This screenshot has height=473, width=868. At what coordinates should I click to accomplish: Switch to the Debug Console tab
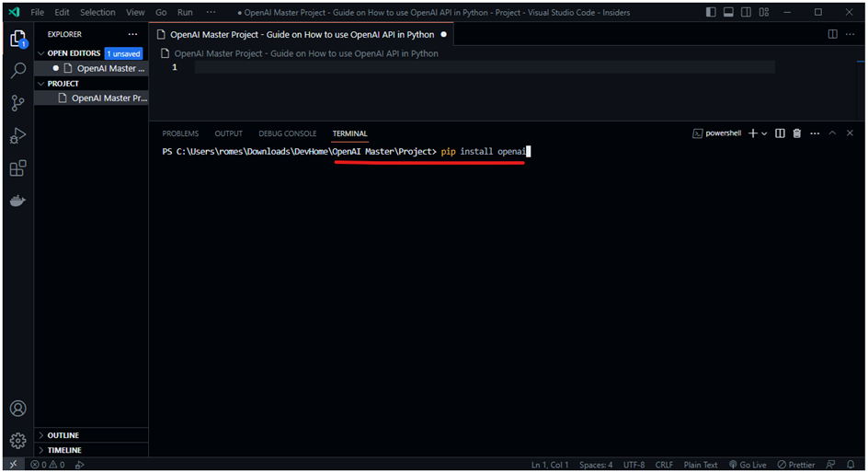click(287, 133)
